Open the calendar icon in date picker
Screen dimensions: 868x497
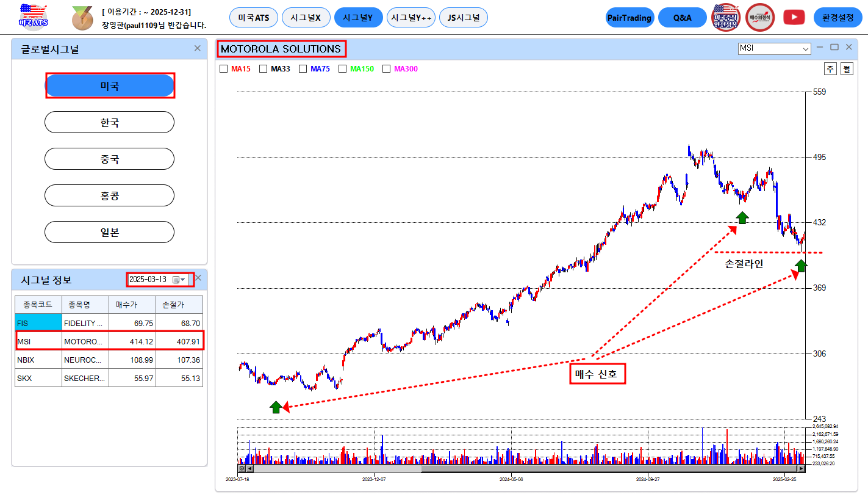tap(176, 280)
